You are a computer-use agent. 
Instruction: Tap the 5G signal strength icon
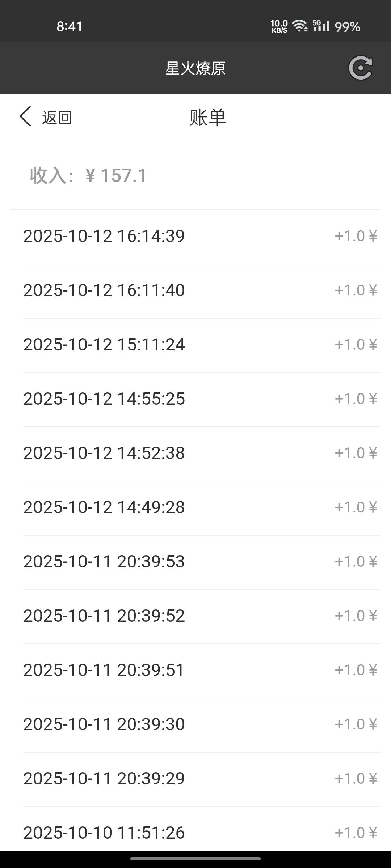click(321, 26)
